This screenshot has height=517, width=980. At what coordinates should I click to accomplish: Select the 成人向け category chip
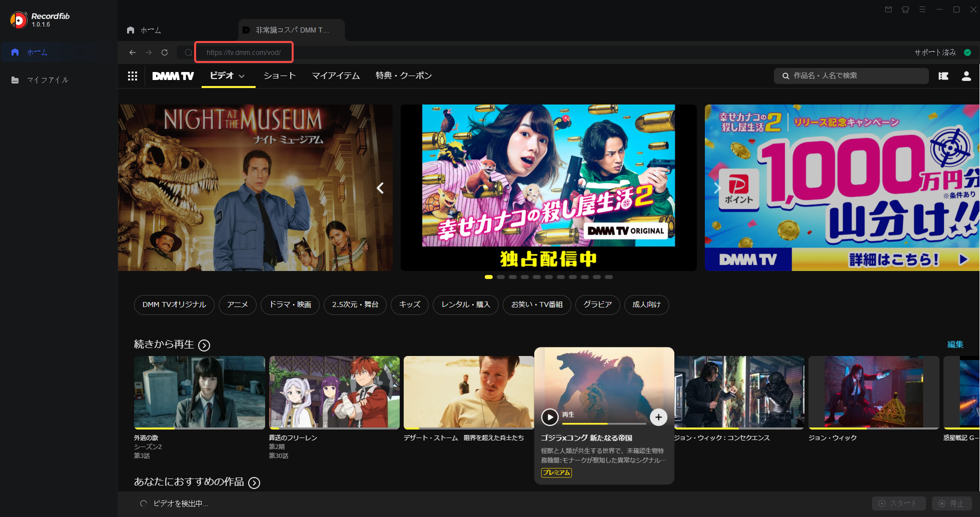tap(646, 304)
